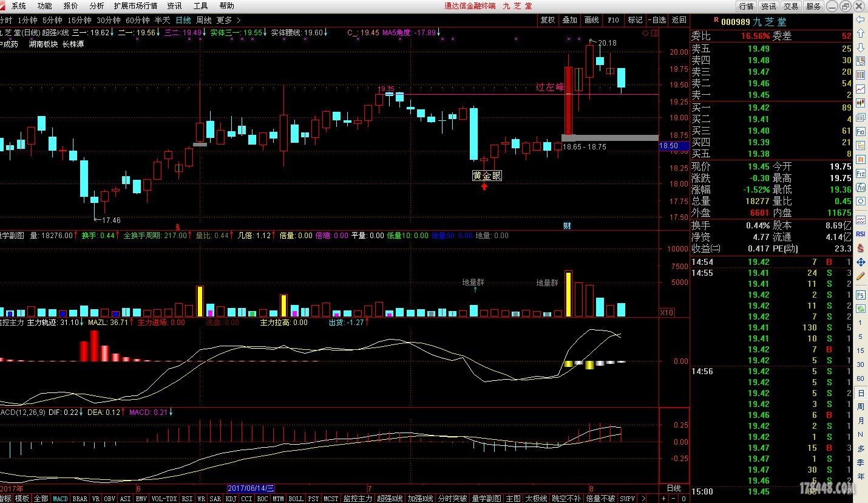Select the 太极线 indicator tab
Viewport: 868px width, 503px height.
tap(536, 498)
